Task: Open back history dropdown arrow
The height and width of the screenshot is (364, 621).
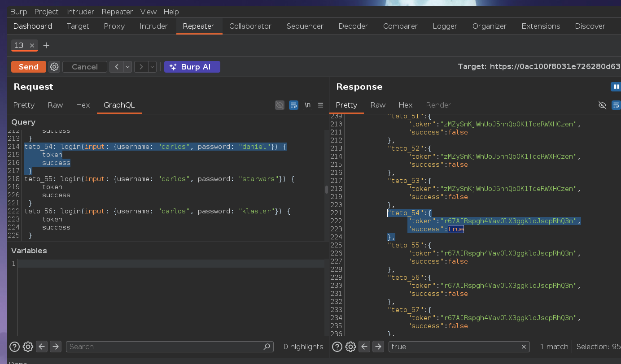Action: [x=127, y=67]
